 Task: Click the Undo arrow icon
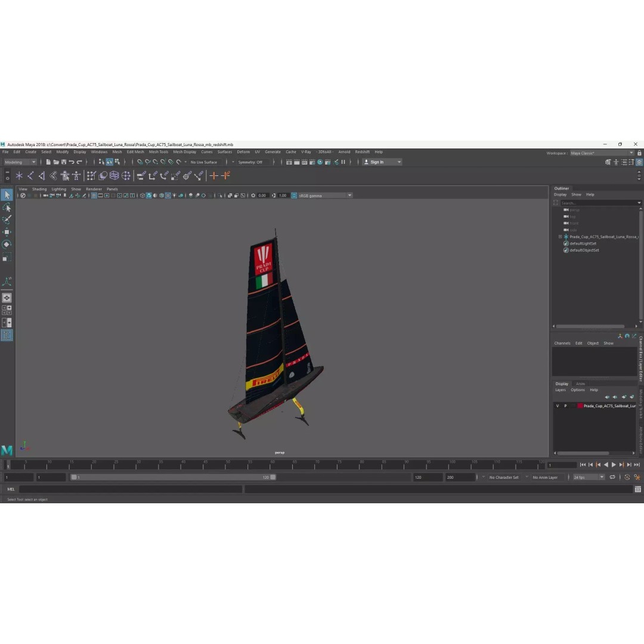point(72,162)
